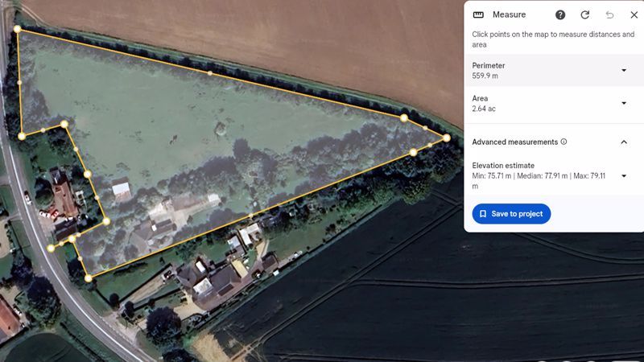Open the Area units dropdown

[624, 104]
